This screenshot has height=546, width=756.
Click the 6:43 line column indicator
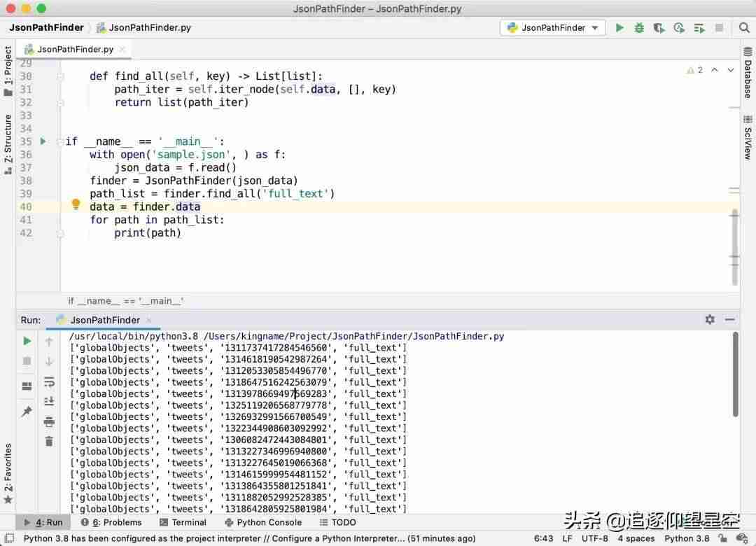coord(543,538)
